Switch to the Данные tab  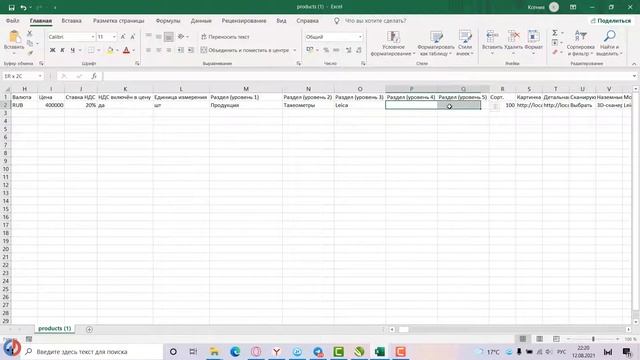tap(201, 21)
